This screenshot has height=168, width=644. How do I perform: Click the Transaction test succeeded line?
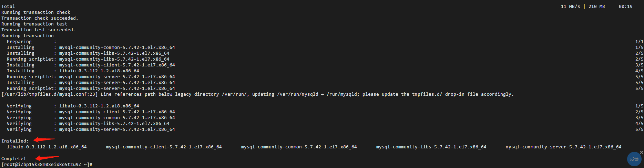point(39,30)
